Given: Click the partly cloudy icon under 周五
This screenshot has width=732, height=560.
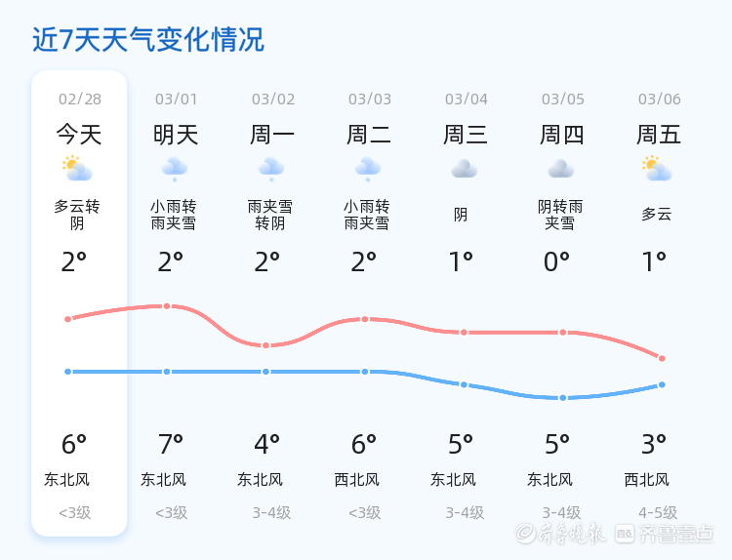Looking at the screenshot, I should 657,169.
